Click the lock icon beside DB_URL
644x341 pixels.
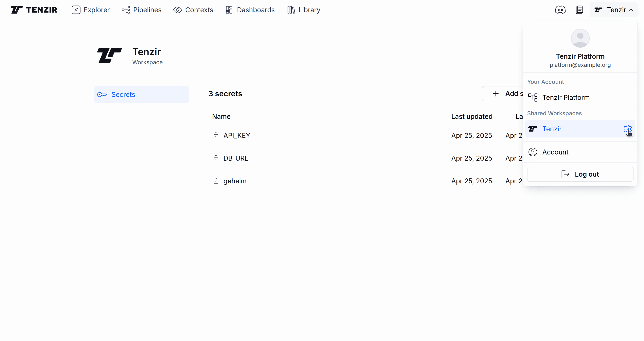coord(216,158)
